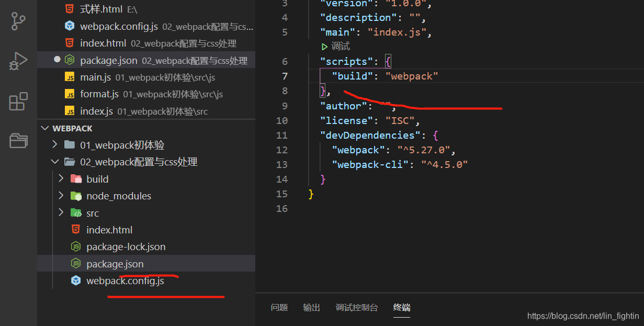Click the closing brace on line 15

tap(311, 194)
